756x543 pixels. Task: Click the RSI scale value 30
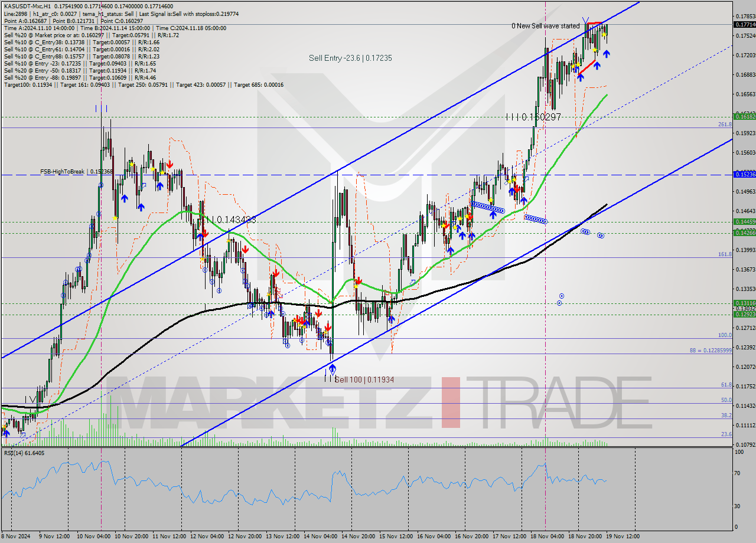[738, 506]
